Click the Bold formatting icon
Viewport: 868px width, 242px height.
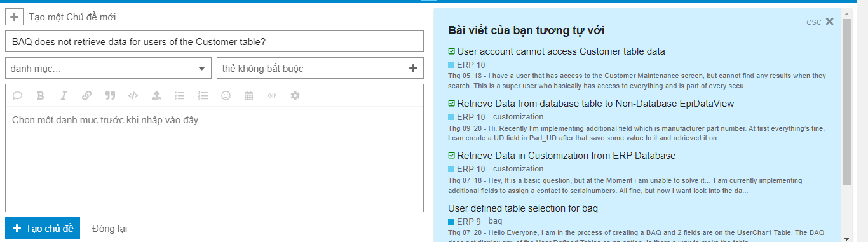point(41,96)
